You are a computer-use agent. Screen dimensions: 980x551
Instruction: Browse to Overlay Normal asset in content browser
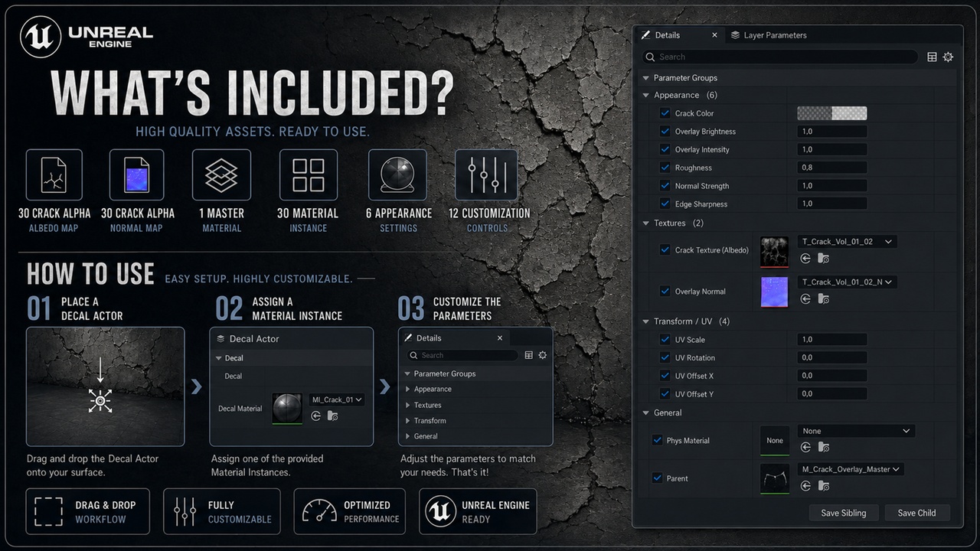click(824, 299)
